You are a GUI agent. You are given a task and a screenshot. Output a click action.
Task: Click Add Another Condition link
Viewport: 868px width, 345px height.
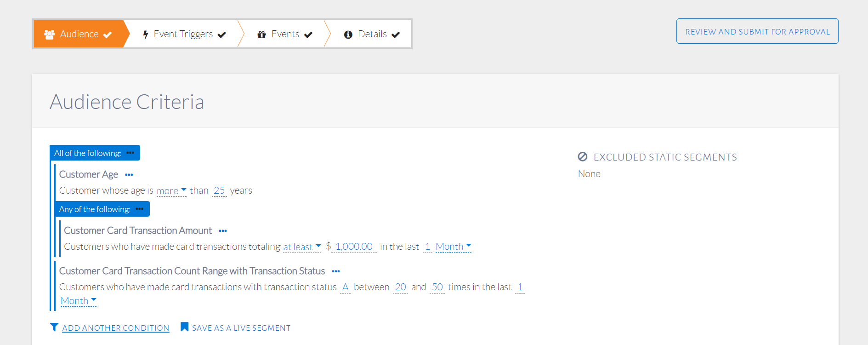coord(116,328)
